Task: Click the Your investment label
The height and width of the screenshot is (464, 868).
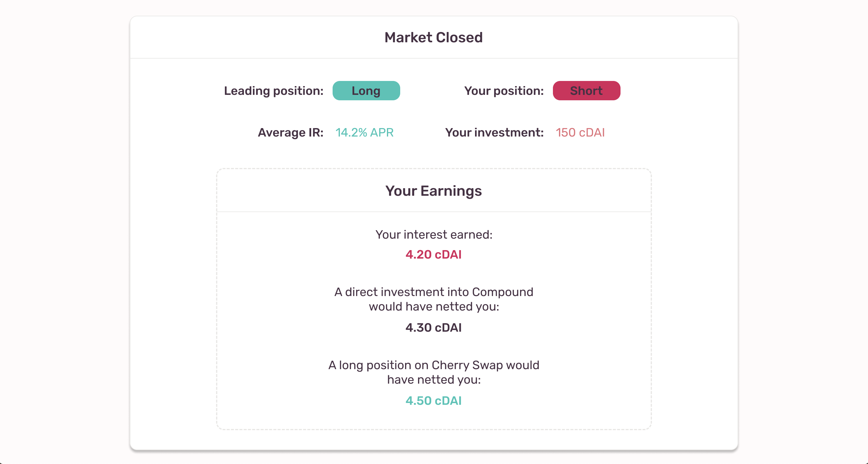Action: (x=494, y=133)
